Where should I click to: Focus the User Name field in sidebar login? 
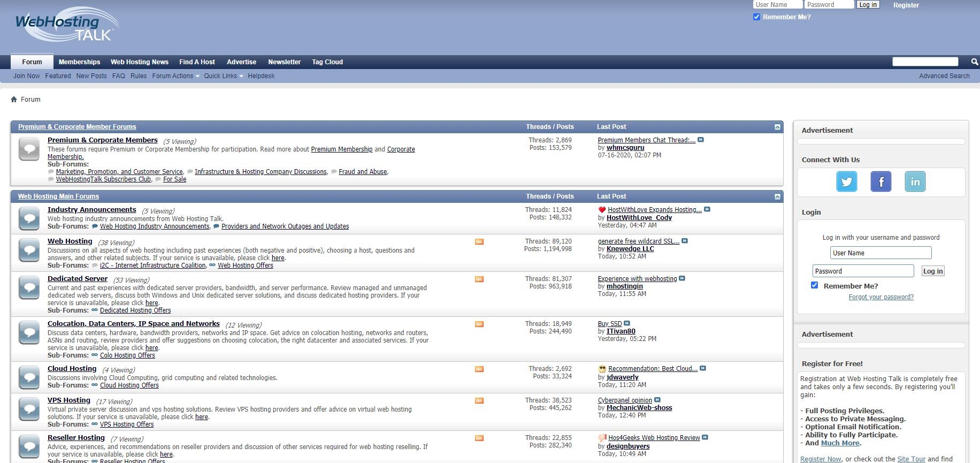tap(881, 253)
